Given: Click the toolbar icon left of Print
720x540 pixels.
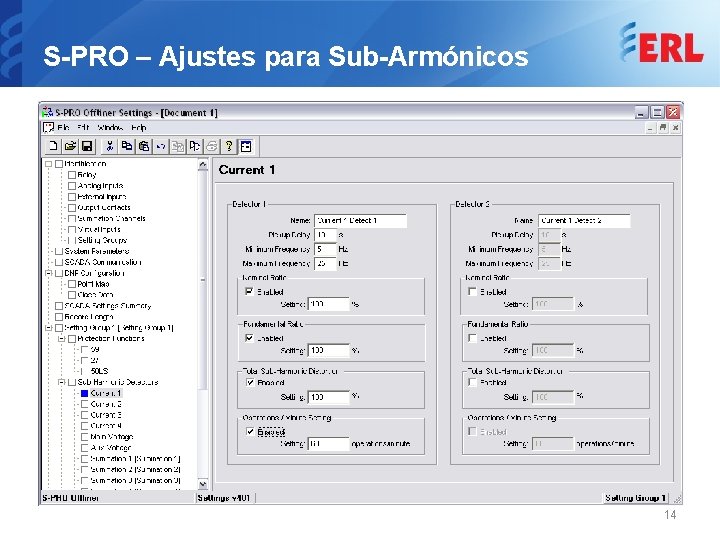Looking at the screenshot, I should [195, 146].
